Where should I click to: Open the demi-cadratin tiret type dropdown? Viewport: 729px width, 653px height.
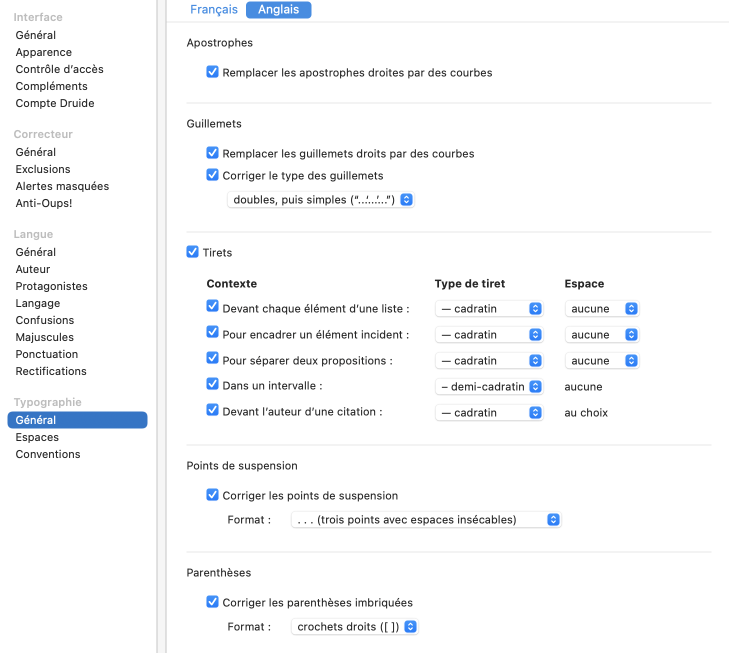[x=489, y=386]
